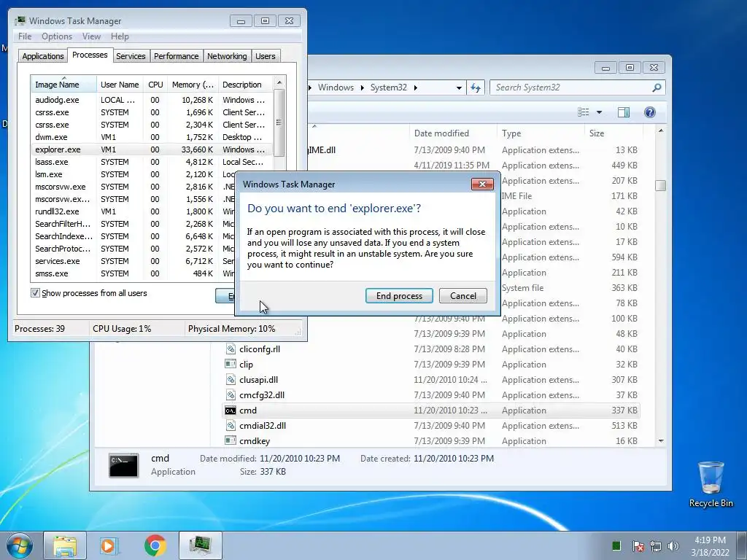Switch to the Networking tab
The height and width of the screenshot is (560, 747).
[x=227, y=56]
